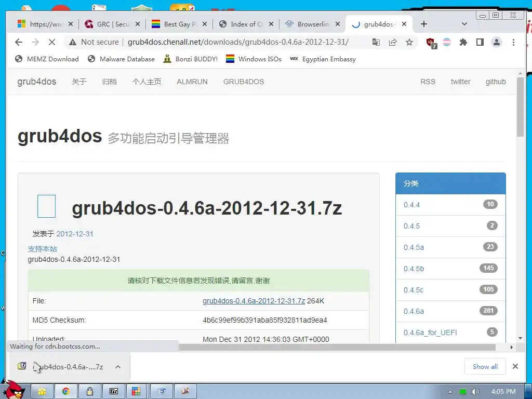Image resolution: width=532 pixels, height=399 pixels.
Task: Click the grub4dos site brand link
Action: [x=37, y=82]
